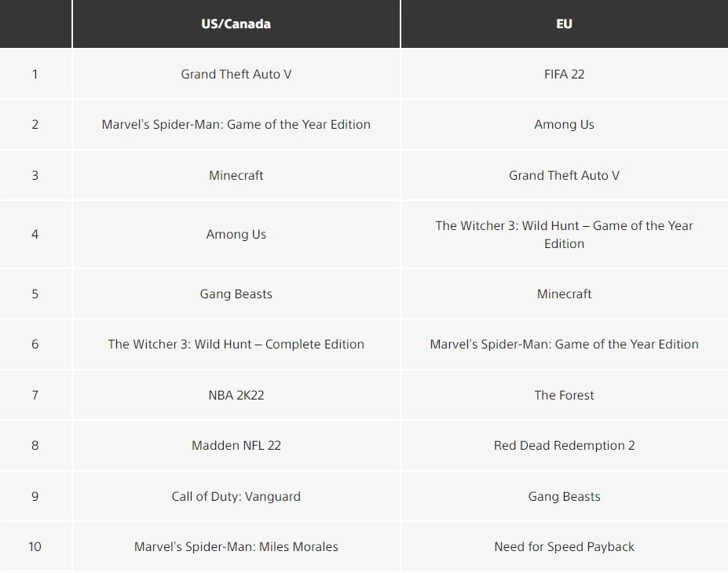728x573 pixels.
Task: Select Red Dead Redemption 2
Action: click(x=564, y=445)
